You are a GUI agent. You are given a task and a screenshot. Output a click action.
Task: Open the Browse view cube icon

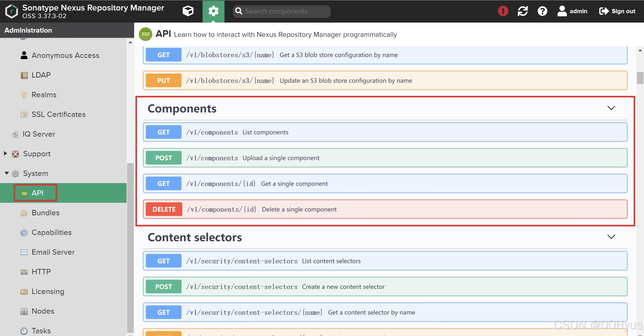click(x=188, y=11)
